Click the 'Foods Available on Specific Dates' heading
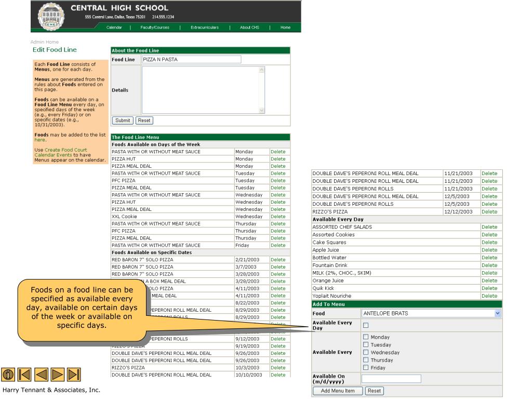Viewport: 532px width, 399px height. [152, 252]
